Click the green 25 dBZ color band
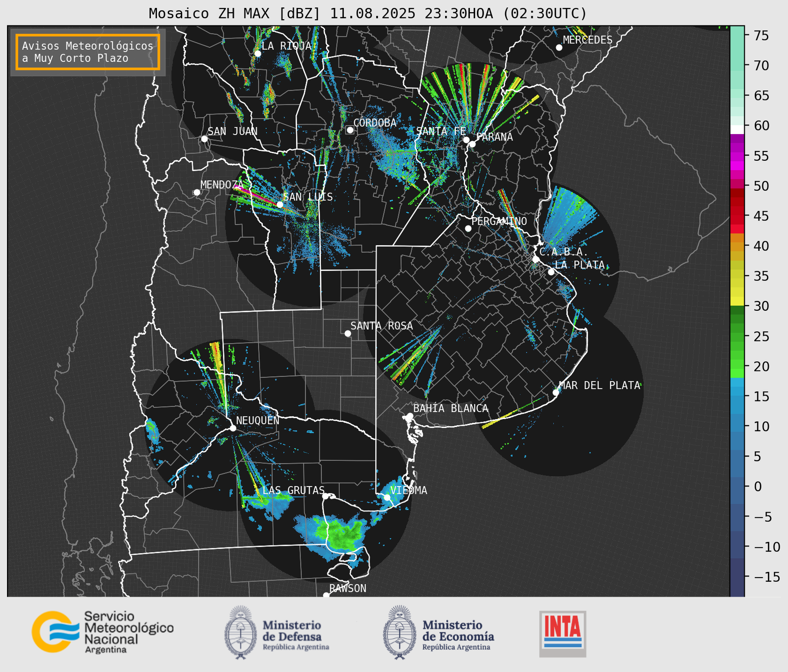The height and width of the screenshot is (672, 788). coord(737,336)
